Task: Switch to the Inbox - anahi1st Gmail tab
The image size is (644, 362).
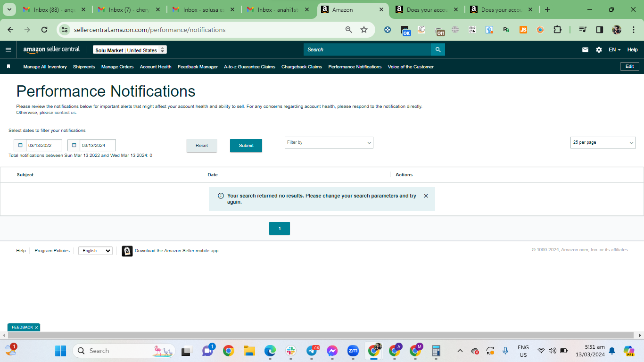Action: point(278,9)
